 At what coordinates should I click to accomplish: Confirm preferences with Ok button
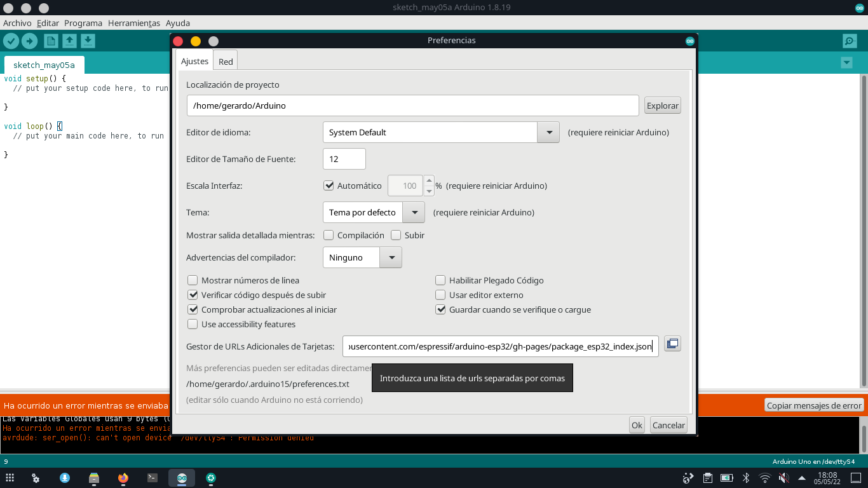637,425
